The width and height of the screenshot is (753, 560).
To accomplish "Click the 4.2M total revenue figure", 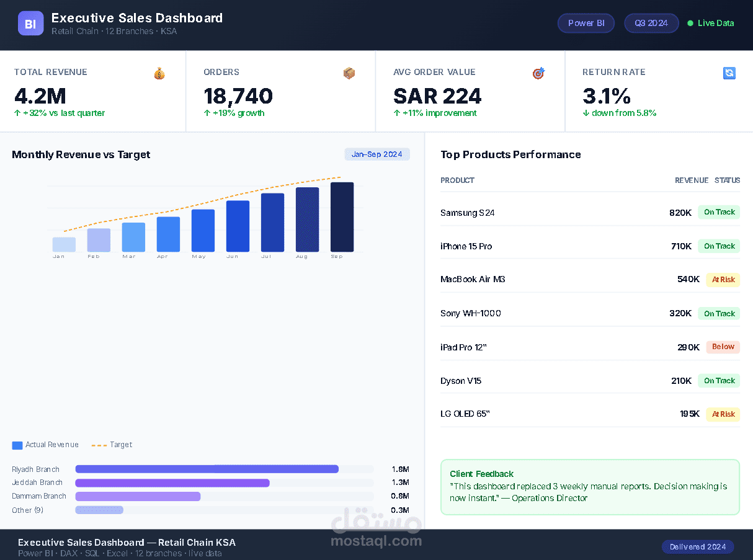I will (40, 96).
